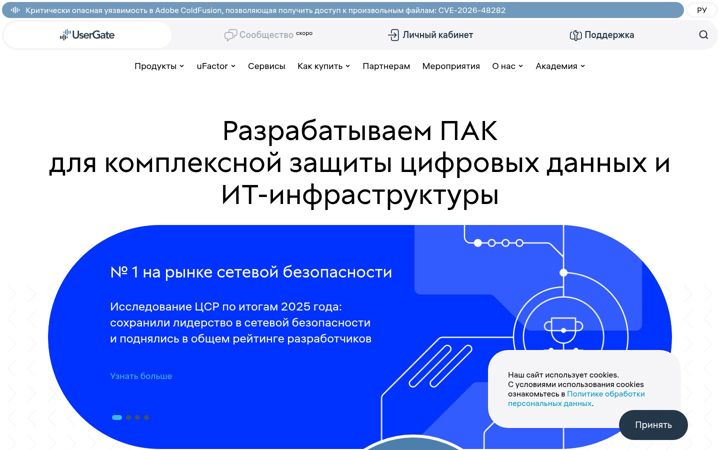Go to the Мероприятия page
The image size is (720, 450).
(x=451, y=66)
